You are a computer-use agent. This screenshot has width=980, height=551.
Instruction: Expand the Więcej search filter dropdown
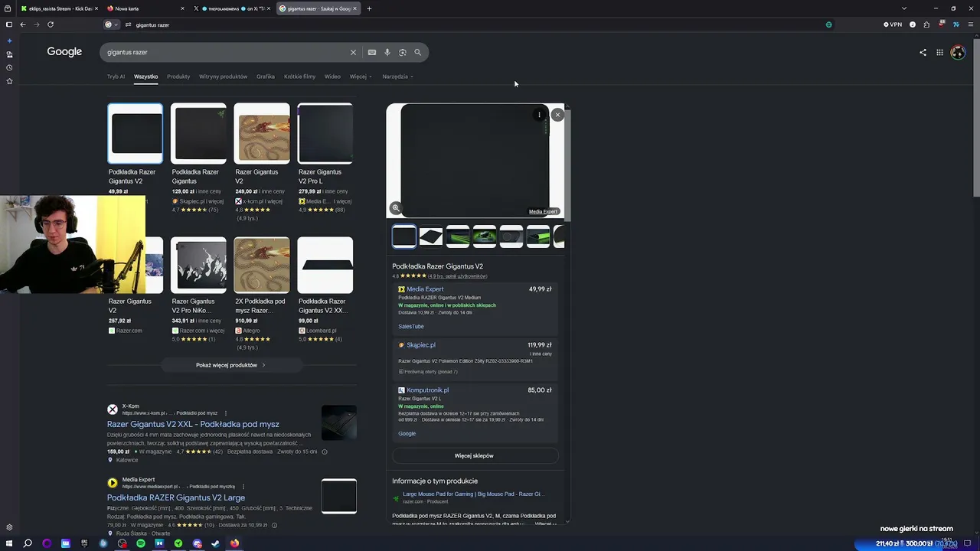(361, 77)
